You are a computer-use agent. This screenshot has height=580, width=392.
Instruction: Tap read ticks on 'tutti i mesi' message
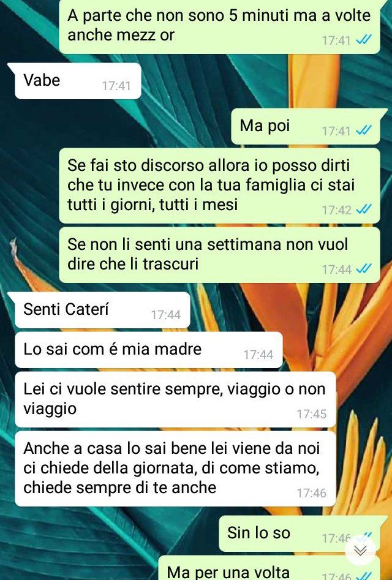(x=363, y=209)
